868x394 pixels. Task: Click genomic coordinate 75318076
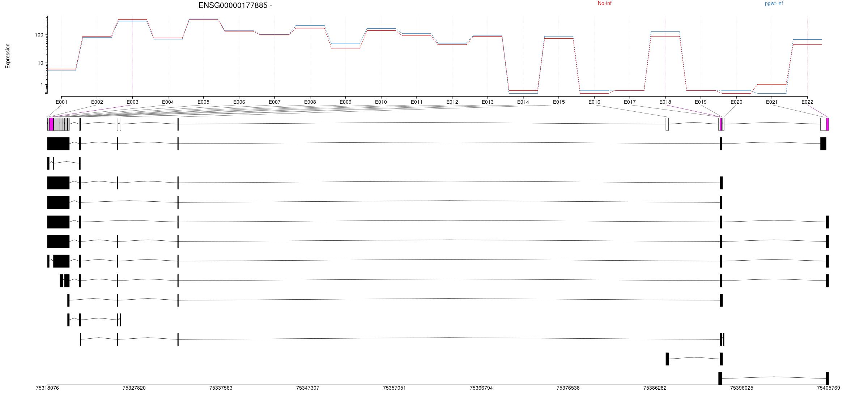pyautogui.click(x=47, y=388)
